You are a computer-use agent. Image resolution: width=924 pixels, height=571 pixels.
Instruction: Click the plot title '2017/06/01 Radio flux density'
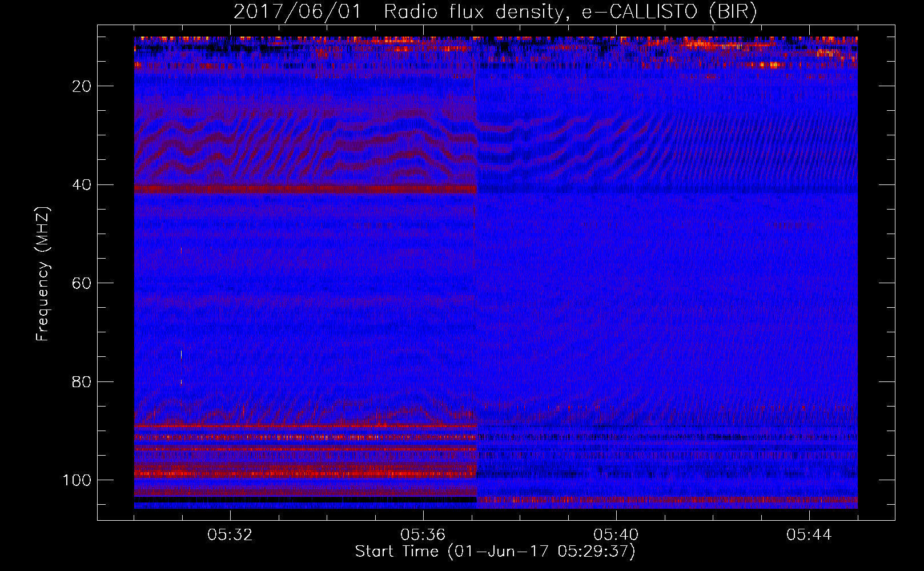496,12
